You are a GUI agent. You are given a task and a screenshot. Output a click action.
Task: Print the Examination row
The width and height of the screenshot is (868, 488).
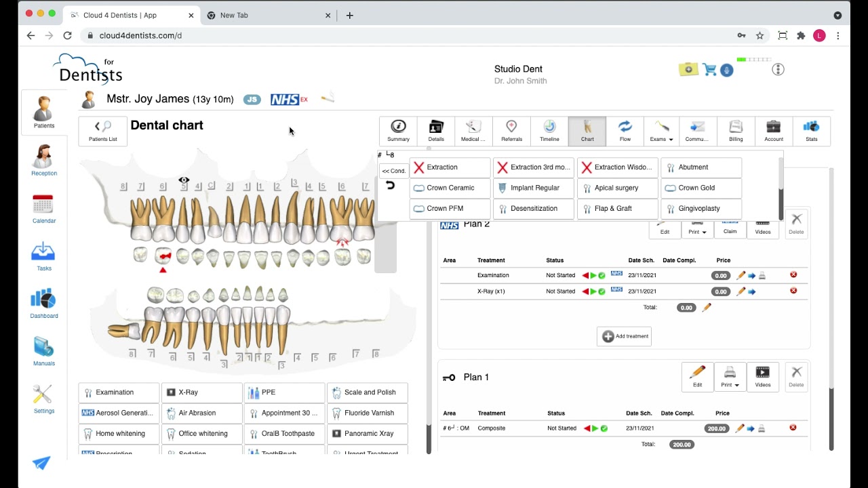click(x=762, y=276)
